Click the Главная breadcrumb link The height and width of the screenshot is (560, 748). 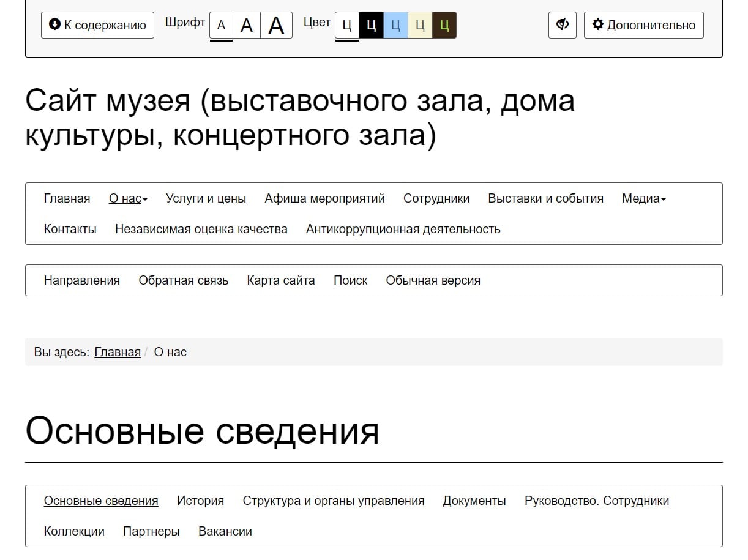pyautogui.click(x=118, y=352)
